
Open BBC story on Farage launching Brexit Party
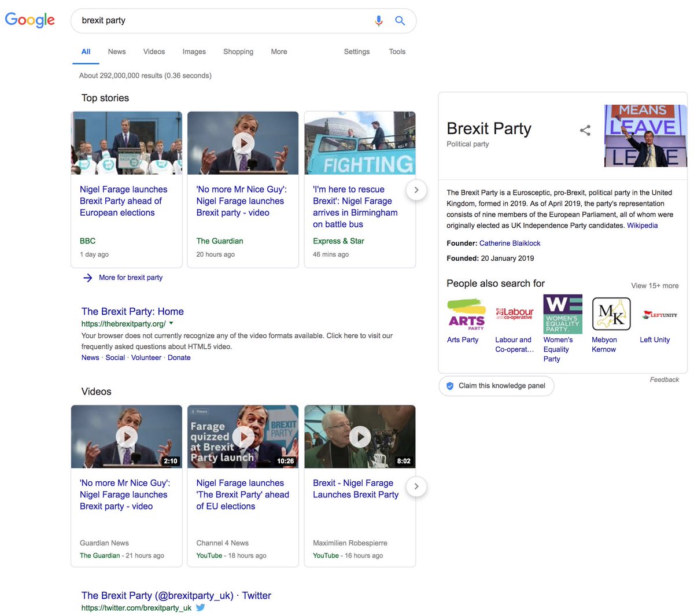tap(124, 201)
